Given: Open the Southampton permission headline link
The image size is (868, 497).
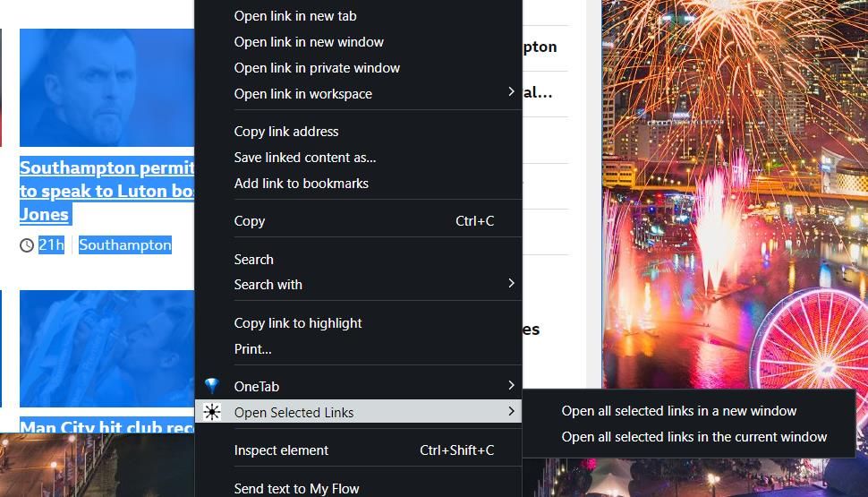Looking at the screenshot, I should click(x=106, y=191).
